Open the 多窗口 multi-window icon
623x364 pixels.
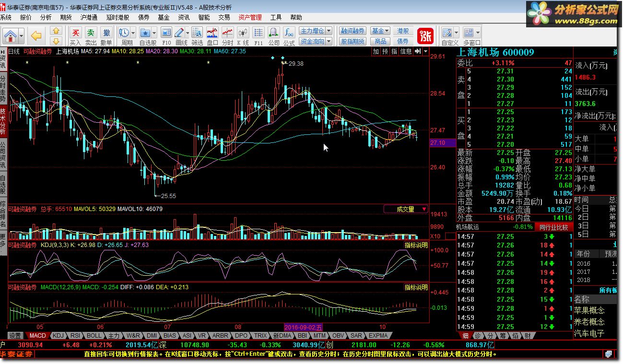469,33
